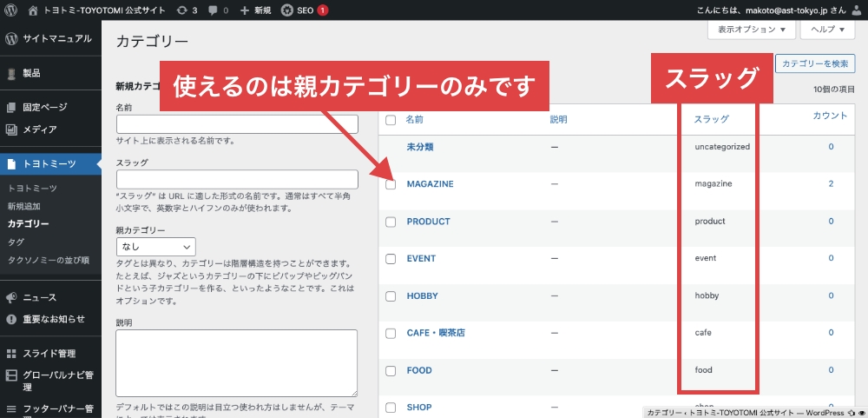Select the カテゴリー submenu item
This screenshot has width=868, height=418.
[29, 224]
